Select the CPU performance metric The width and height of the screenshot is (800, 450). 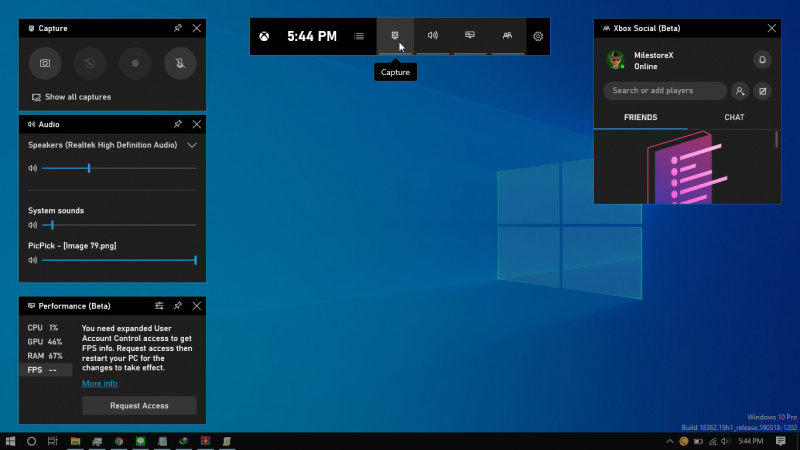pos(45,328)
